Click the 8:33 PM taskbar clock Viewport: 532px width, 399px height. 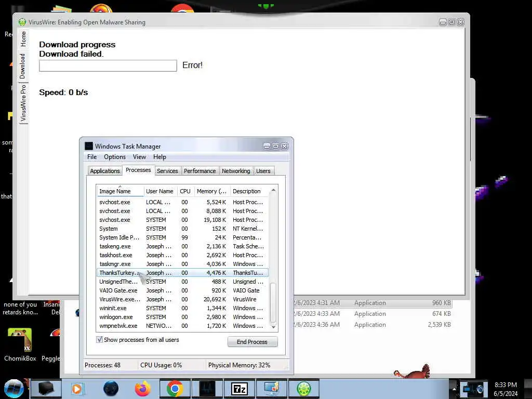tap(506, 389)
